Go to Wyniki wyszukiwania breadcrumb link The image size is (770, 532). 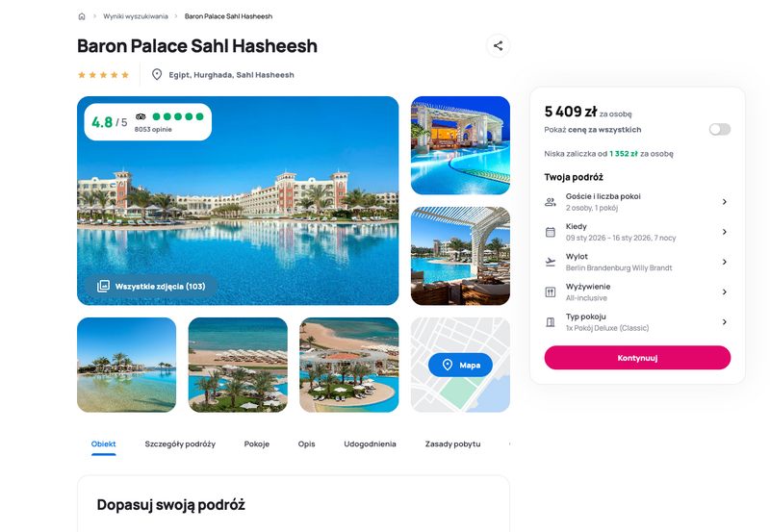tap(136, 16)
